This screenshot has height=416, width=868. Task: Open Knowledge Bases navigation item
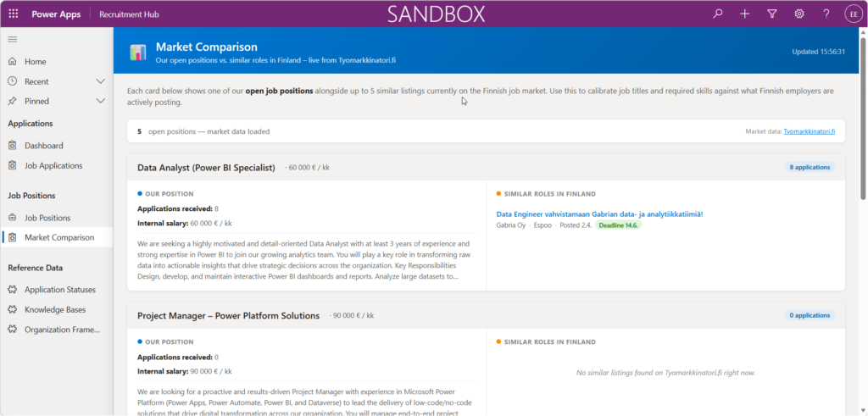57,309
